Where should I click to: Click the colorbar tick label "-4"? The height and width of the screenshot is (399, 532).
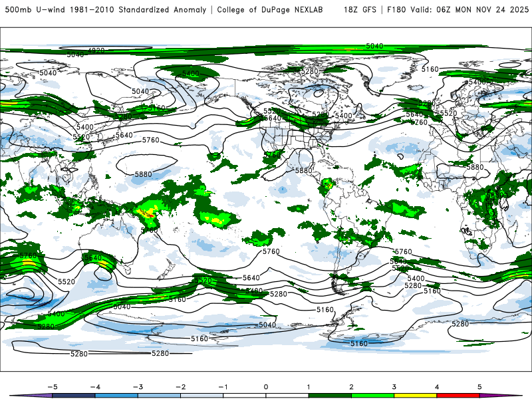point(95,387)
